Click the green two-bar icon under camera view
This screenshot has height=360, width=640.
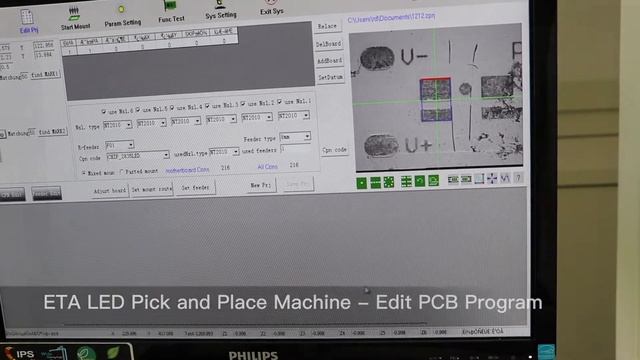tap(375, 183)
